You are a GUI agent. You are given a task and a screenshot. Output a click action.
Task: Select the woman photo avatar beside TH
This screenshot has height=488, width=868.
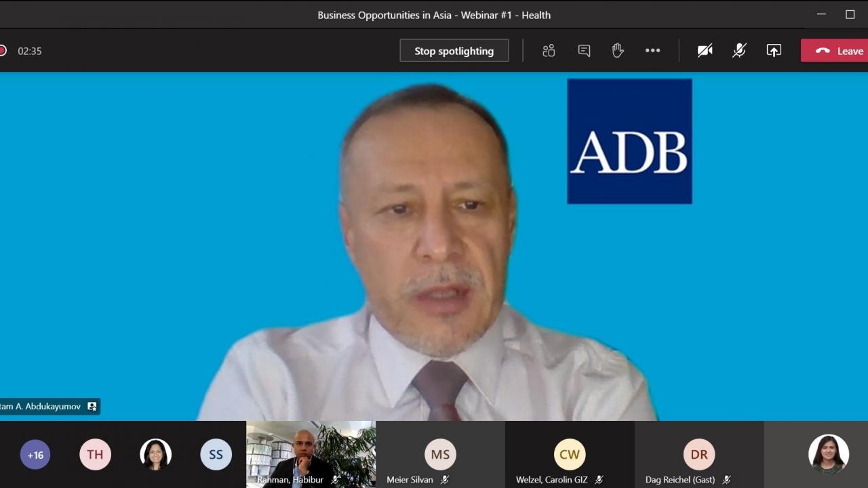155,455
